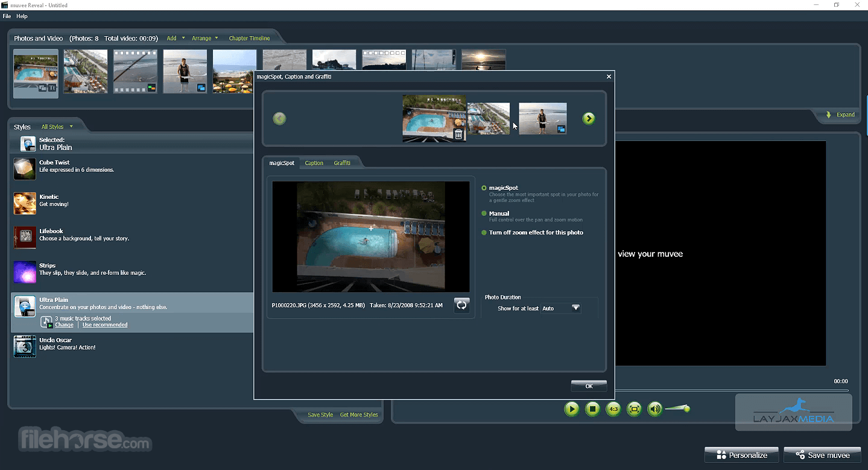Open the Add dropdown menu
868x470 pixels.
click(176, 38)
